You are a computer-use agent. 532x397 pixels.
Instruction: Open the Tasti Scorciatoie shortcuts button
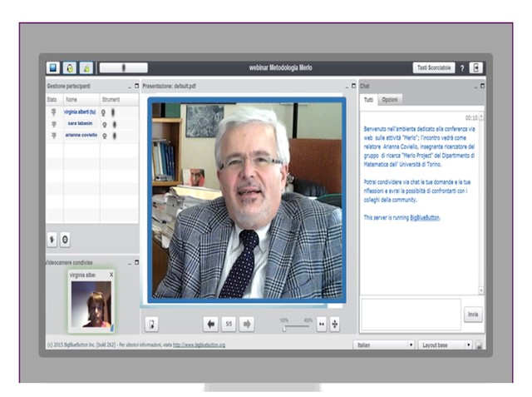click(434, 67)
